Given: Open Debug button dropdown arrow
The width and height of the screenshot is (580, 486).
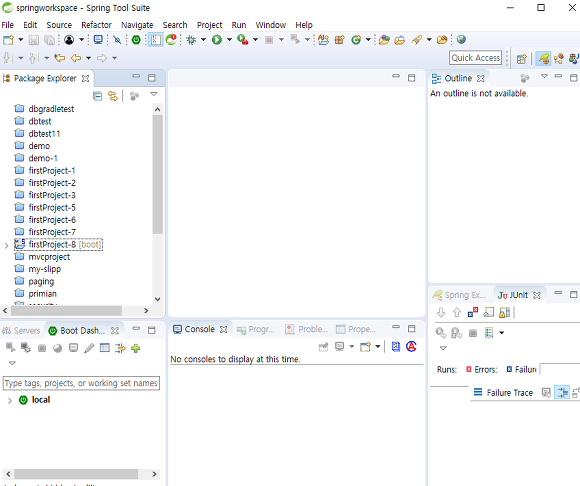Looking at the screenshot, I should click(203, 40).
